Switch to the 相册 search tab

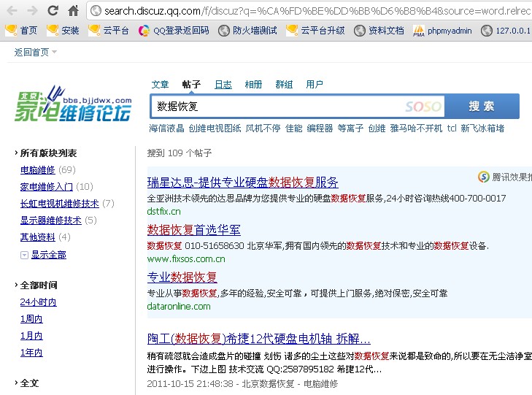click(253, 84)
